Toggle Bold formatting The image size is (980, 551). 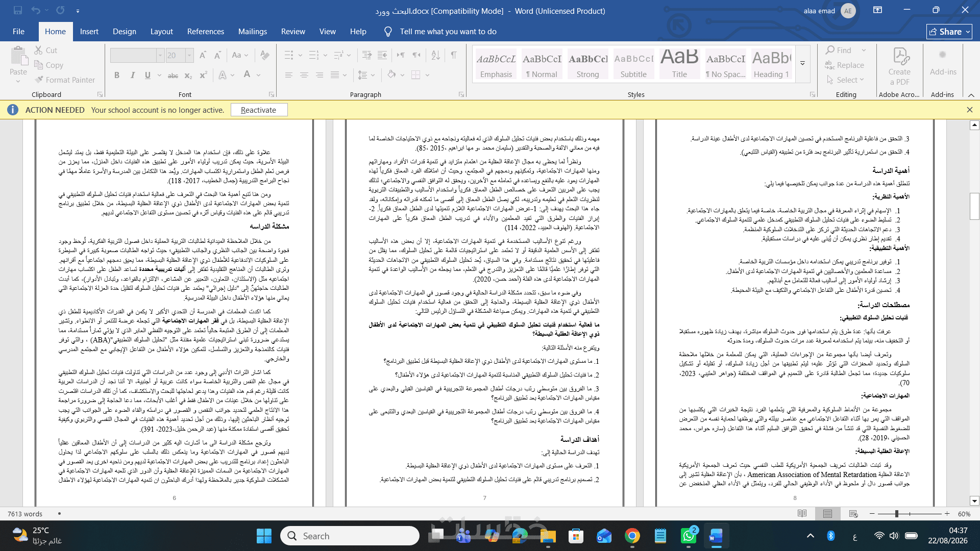point(117,75)
